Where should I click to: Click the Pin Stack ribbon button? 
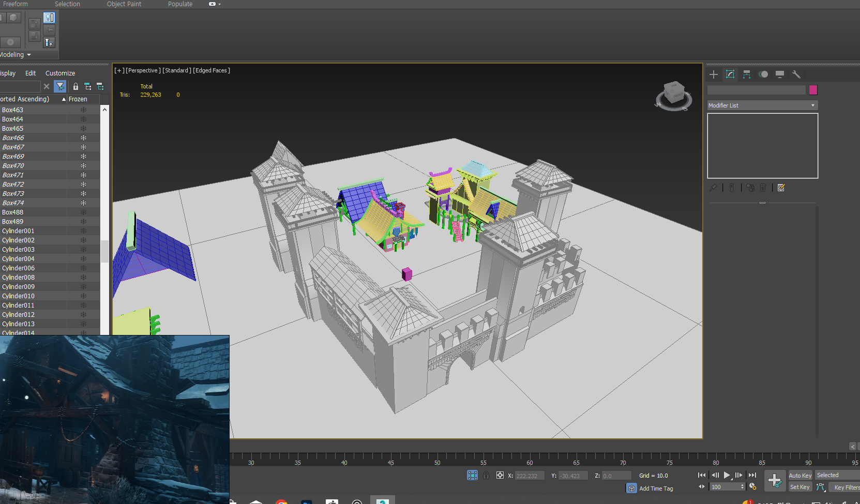tap(49, 30)
